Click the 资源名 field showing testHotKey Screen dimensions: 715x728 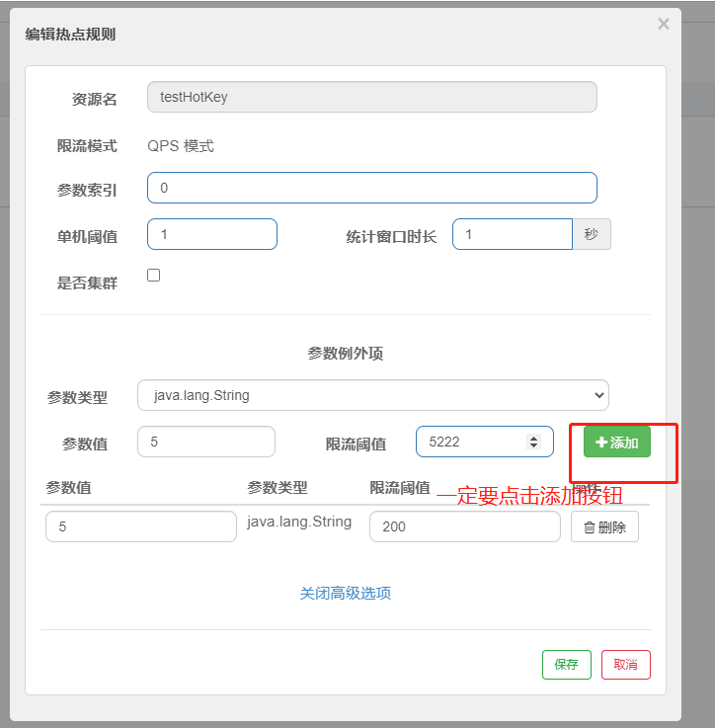372,97
